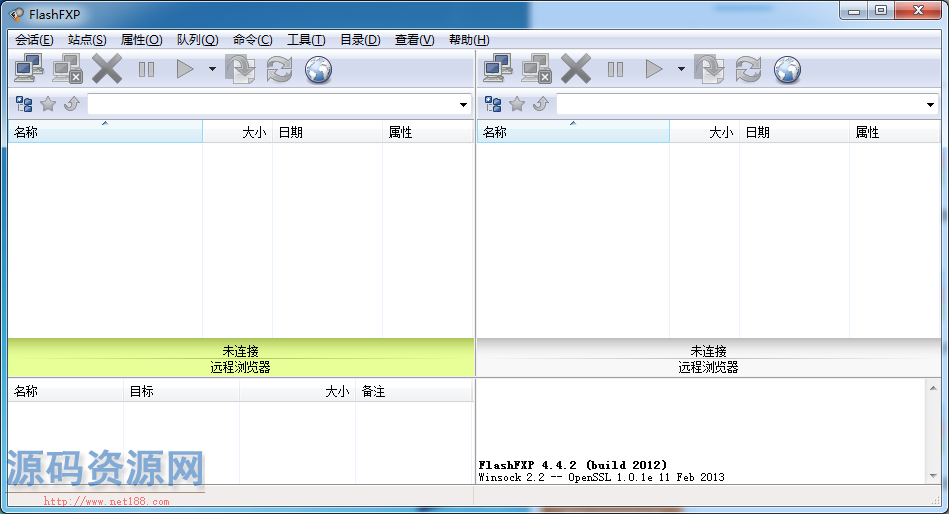Click the FlashFXP 4.4.2 (build 2012) log line
The height and width of the screenshot is (514, 949).
tap(573, 465)
